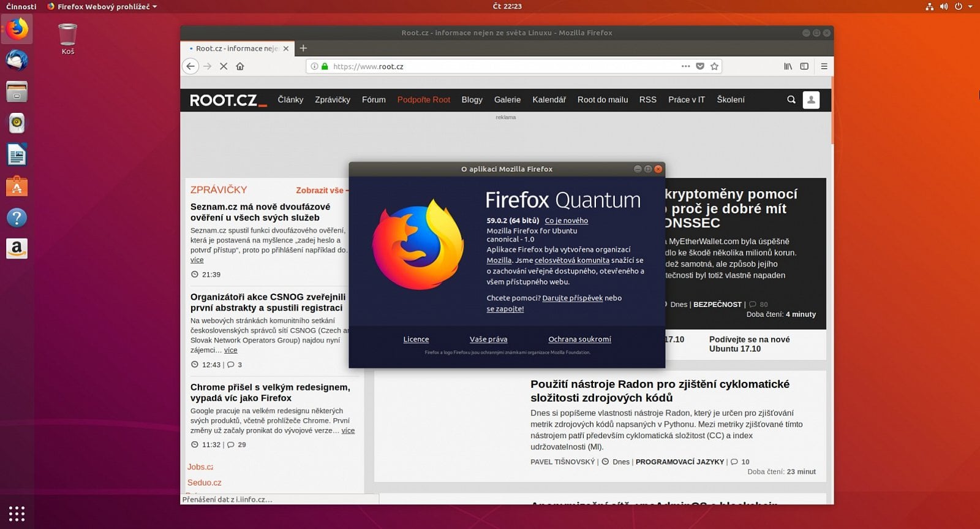This screenshot has width=980, height=529.
Task: Expand the system menu arrow in top bar
Action: click(970, 6)
